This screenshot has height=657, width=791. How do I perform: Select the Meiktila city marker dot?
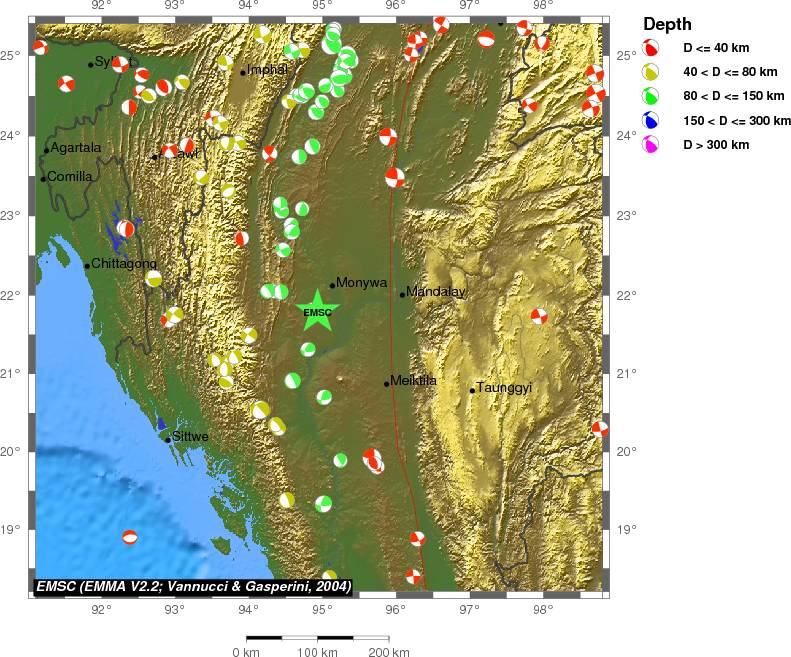(386, 383)
